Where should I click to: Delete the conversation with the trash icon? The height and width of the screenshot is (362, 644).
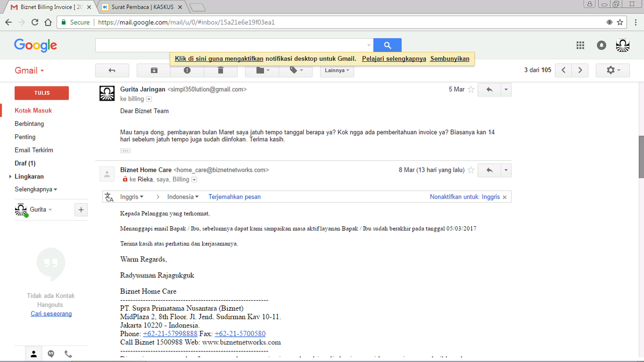[x=220, y=70]
